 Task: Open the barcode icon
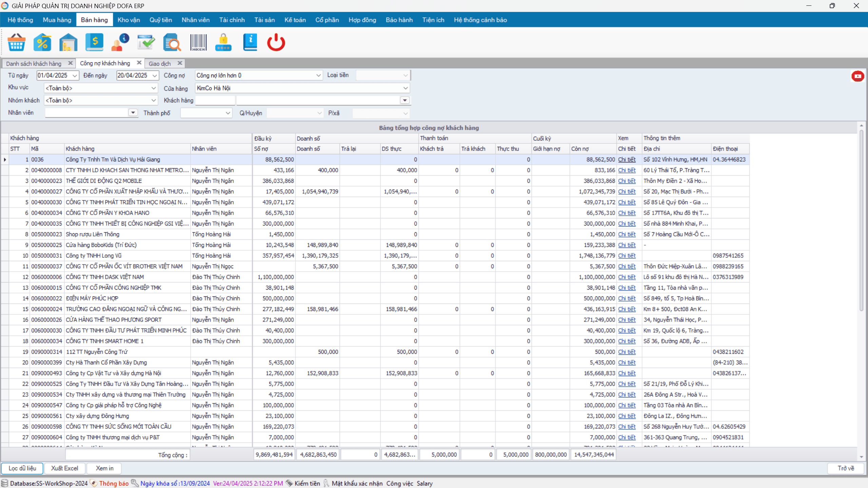(198, 42)
